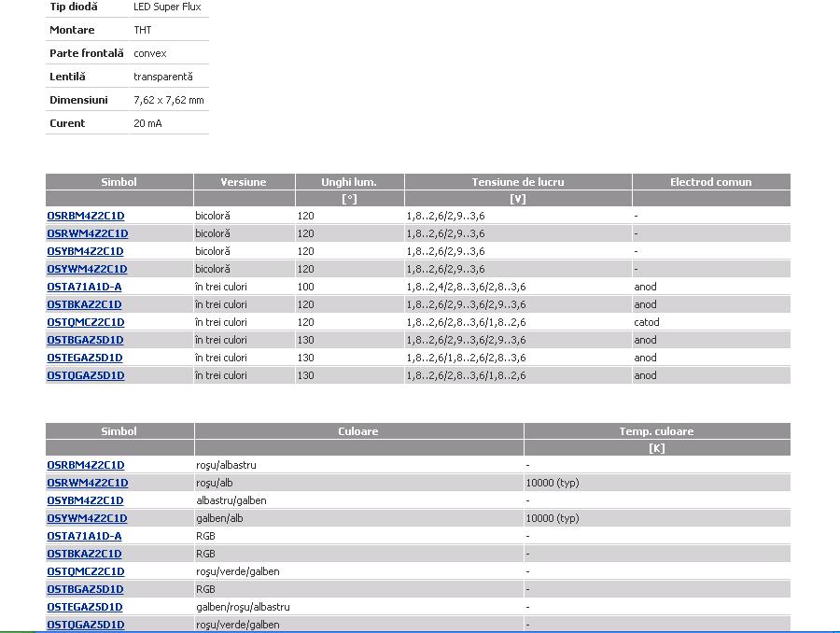Click the Simbol header of the Versiune table
840x633 pixels.
point(119,182)
